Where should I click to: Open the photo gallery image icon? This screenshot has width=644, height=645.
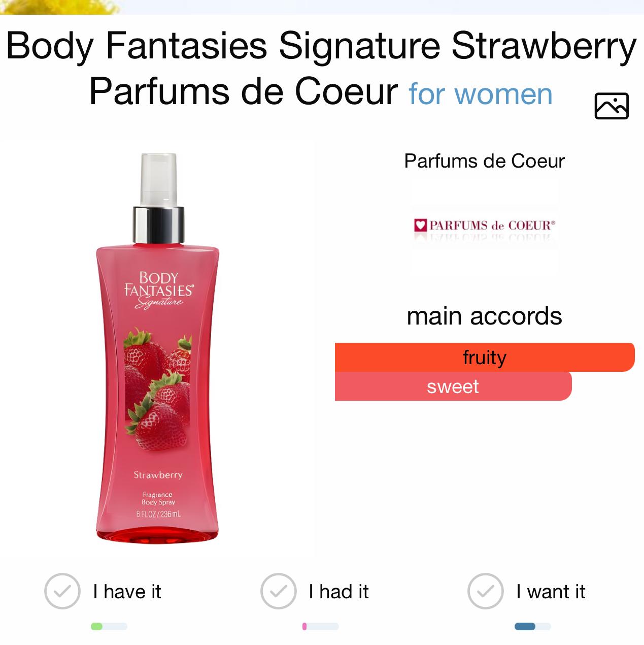pyautogui.click(x=612, y=106)
